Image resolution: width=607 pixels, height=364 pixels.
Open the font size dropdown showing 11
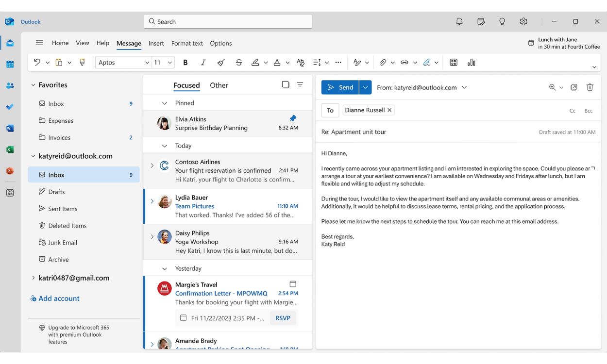[163, 63]
